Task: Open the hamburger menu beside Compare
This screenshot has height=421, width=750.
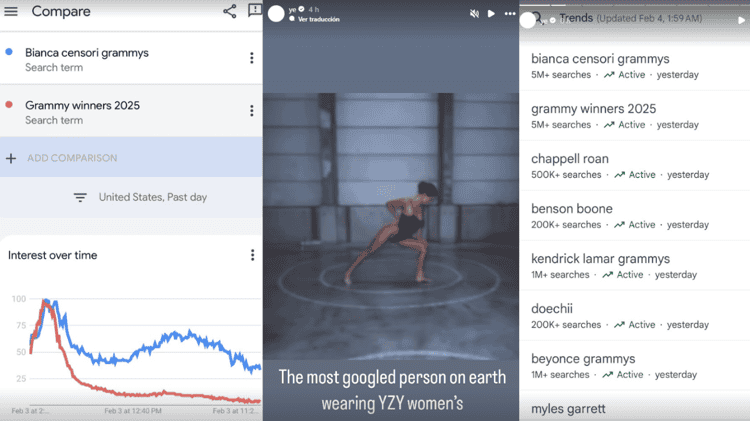Action: coord(11,11)
